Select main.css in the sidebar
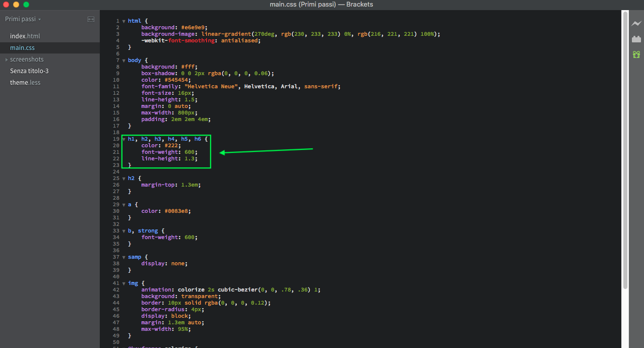The image size is (644, 348). 22,48
